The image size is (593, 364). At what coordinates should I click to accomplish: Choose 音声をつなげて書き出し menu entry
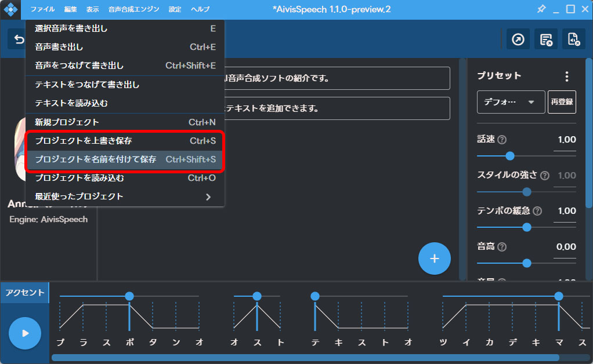pyautogui.click(x=125, y=65)
